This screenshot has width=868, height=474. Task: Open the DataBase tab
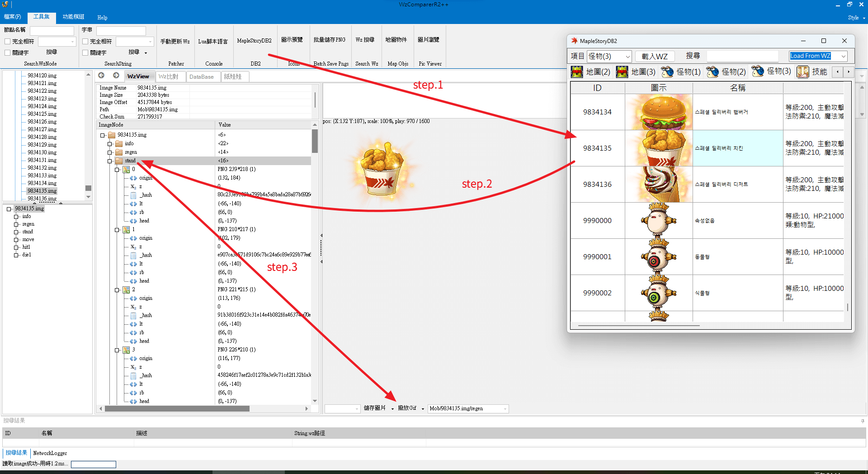(x=202, y=76)
